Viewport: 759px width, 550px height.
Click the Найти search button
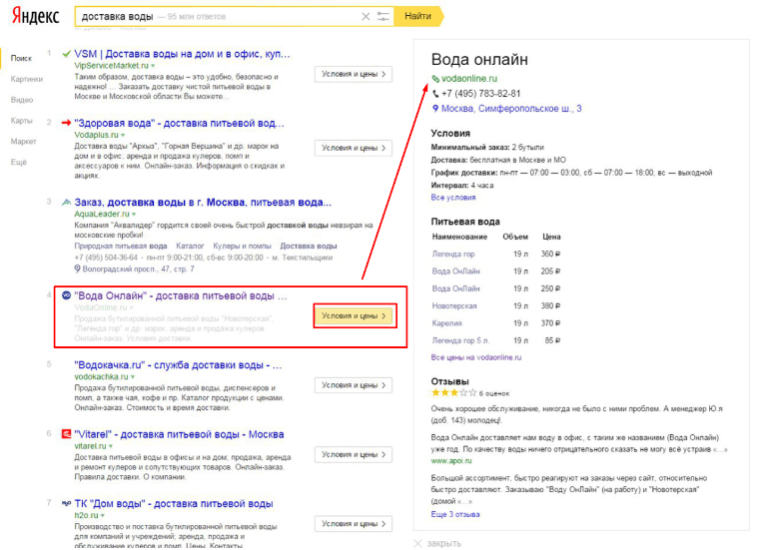point(418,16)
